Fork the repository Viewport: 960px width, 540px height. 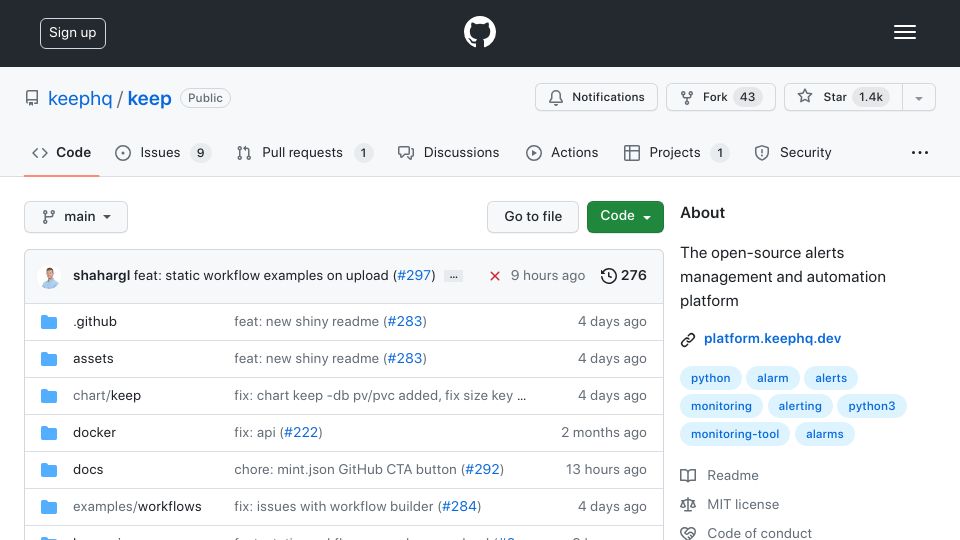click(x=721, y=97)
